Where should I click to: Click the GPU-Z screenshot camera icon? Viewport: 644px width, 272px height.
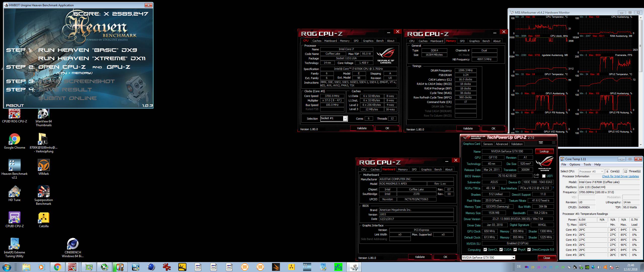click(x=541, y=143)
